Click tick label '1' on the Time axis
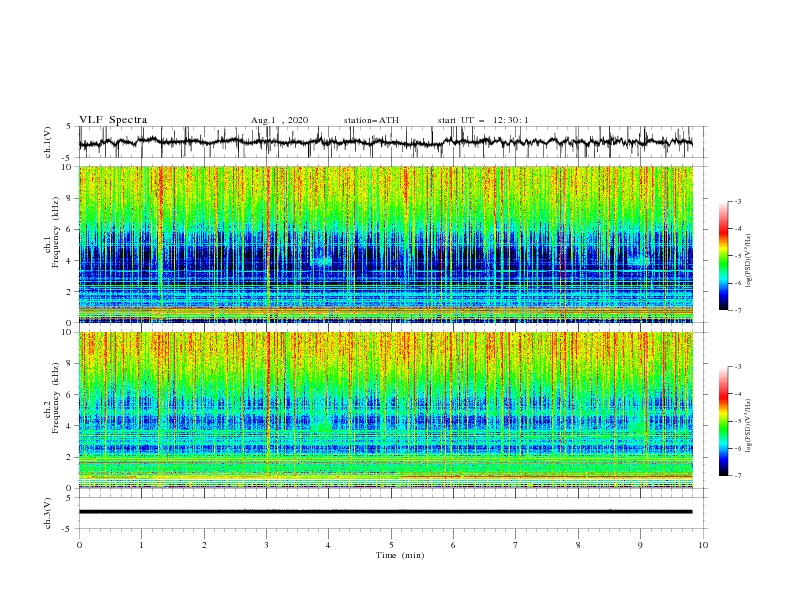This screenshot has width=792, height=612. click(x=141, y=545)
